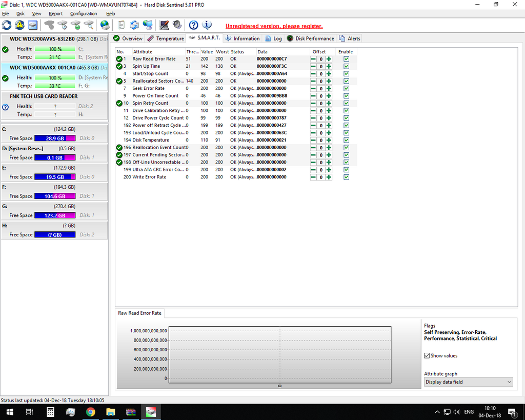Open the Disk menu
525x420 pixels.
click(21, 14)
